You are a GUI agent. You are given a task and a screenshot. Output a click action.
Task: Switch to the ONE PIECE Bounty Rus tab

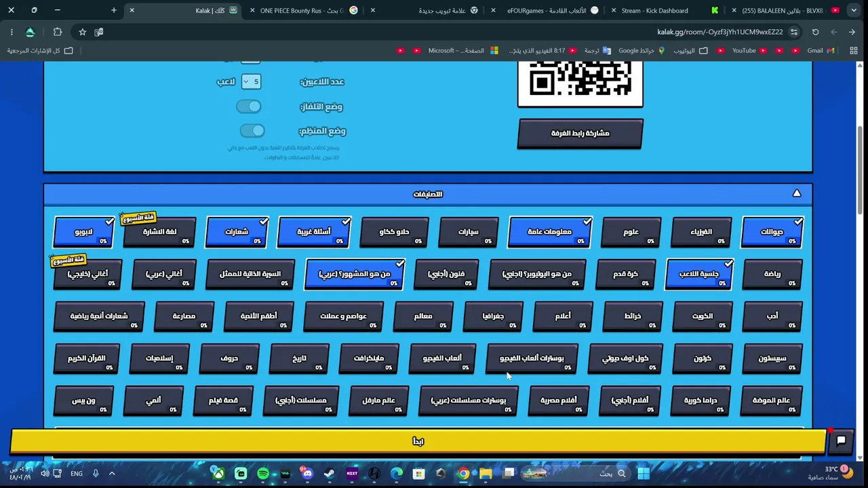click(x=302, y=10)
